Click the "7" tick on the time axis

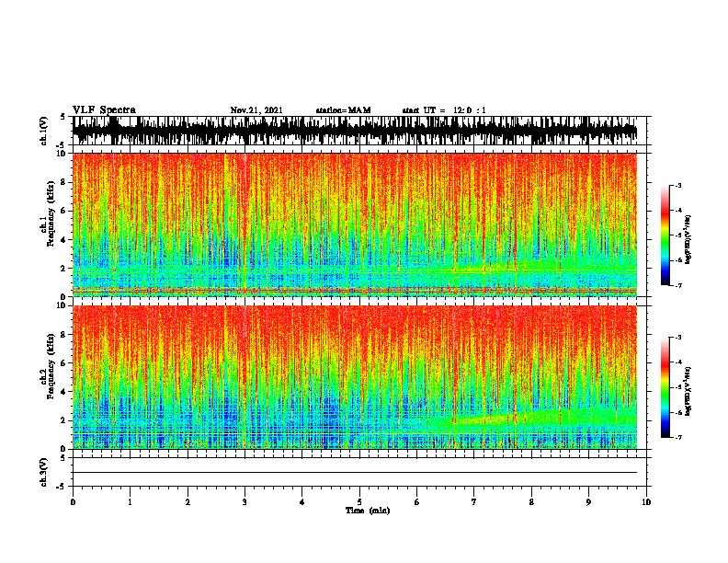[474, 501]
